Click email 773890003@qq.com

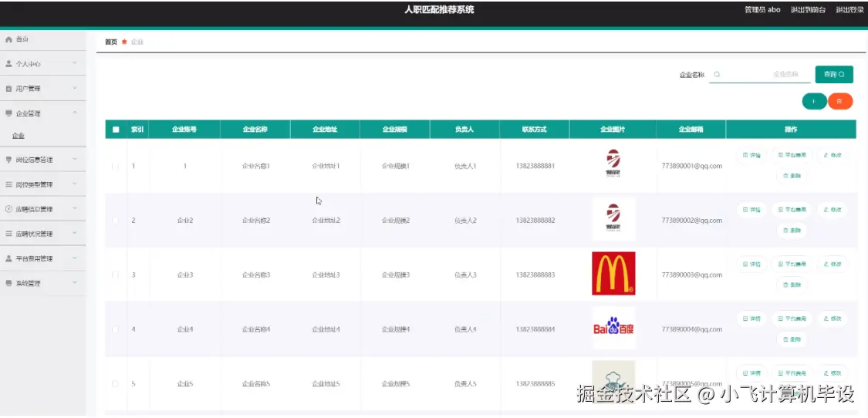(692, 275)
